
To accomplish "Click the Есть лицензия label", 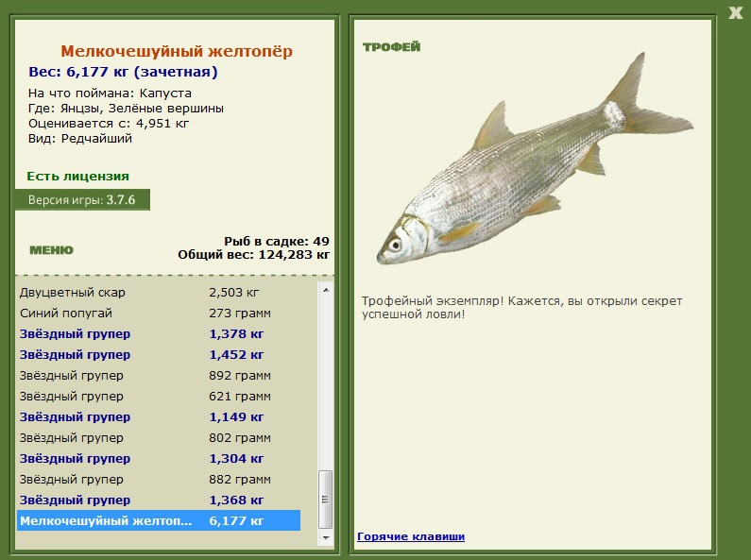I will point(78,177).
